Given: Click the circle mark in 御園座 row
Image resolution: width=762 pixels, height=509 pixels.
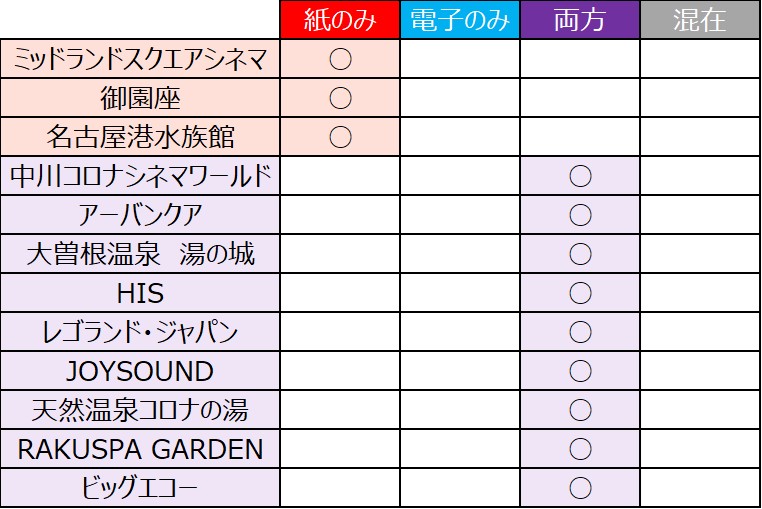Looking at the screenshot, I should (340, 98).
